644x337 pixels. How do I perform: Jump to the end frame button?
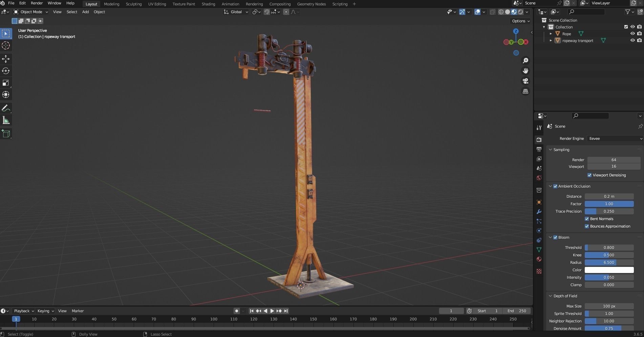click(x=286, y=311)
